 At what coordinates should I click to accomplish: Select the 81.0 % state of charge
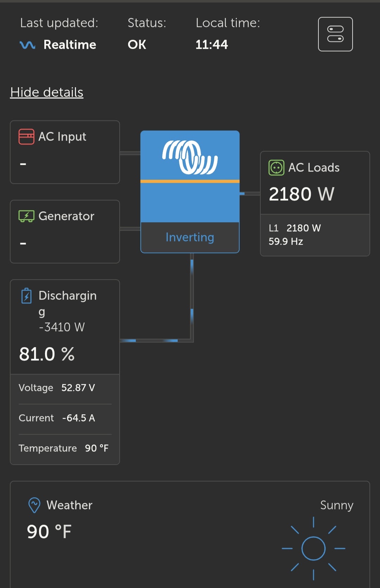tap(47, 354)
